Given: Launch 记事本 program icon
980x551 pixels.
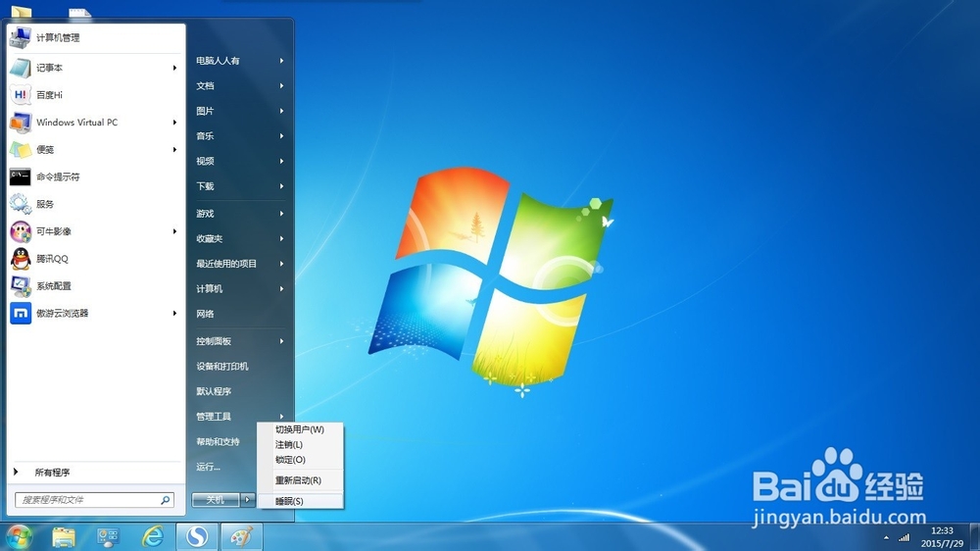Looking at the screenshot, I should tap(20, 68).
